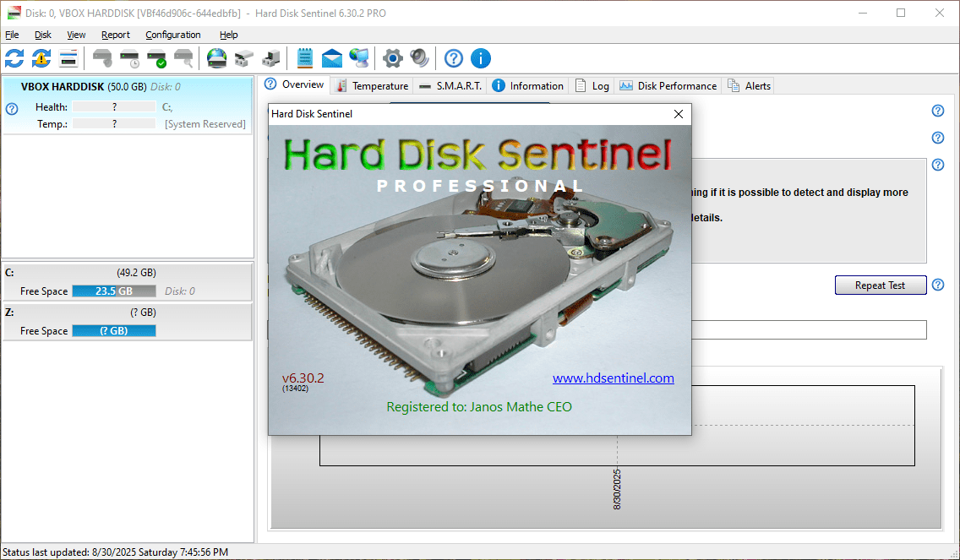Open the View menu
Screen dimensions: 960x560
click(76, 35)
